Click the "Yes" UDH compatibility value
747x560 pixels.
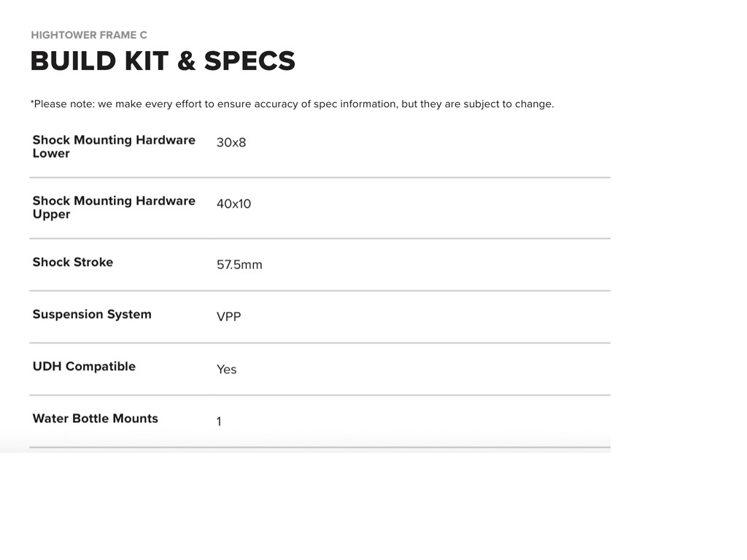click(x=226, y=370)
